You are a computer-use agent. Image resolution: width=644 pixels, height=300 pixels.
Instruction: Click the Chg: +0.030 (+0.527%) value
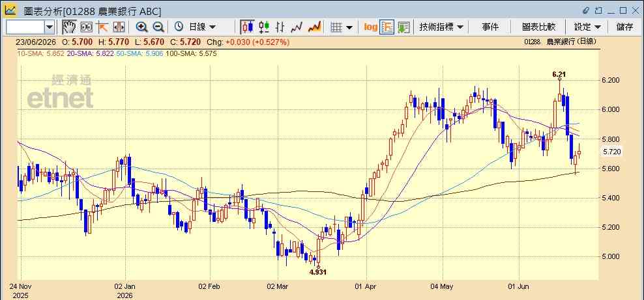pos(248,42)
